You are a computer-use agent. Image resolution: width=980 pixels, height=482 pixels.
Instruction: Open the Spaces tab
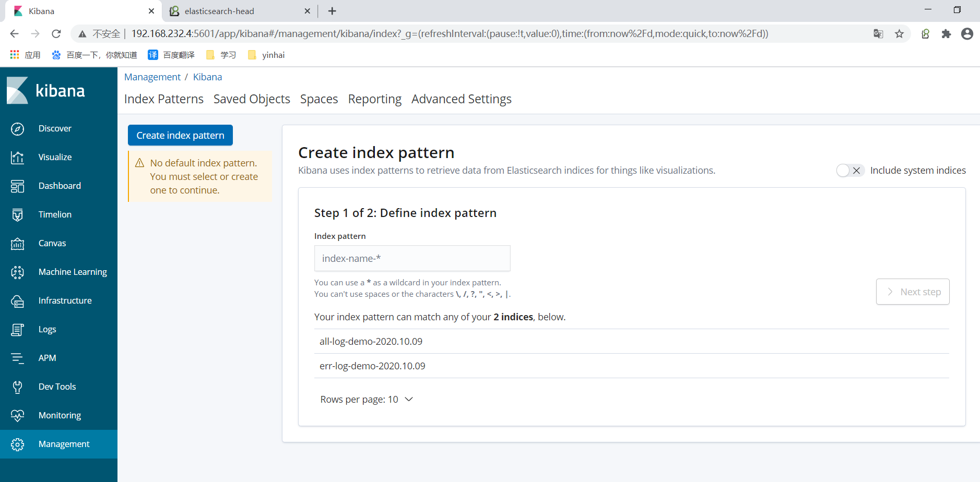coord(319,99)
